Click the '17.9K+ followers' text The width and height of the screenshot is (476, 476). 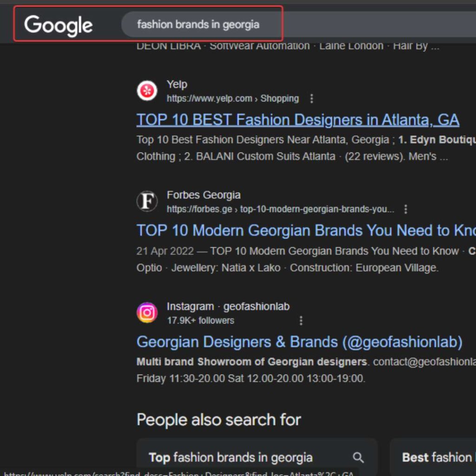click(x=201, y=321)
